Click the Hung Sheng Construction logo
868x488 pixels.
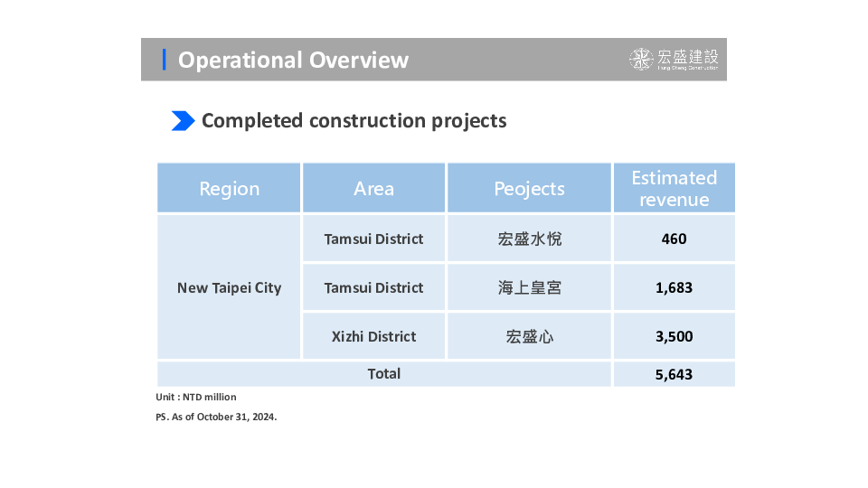coord(674,60)
